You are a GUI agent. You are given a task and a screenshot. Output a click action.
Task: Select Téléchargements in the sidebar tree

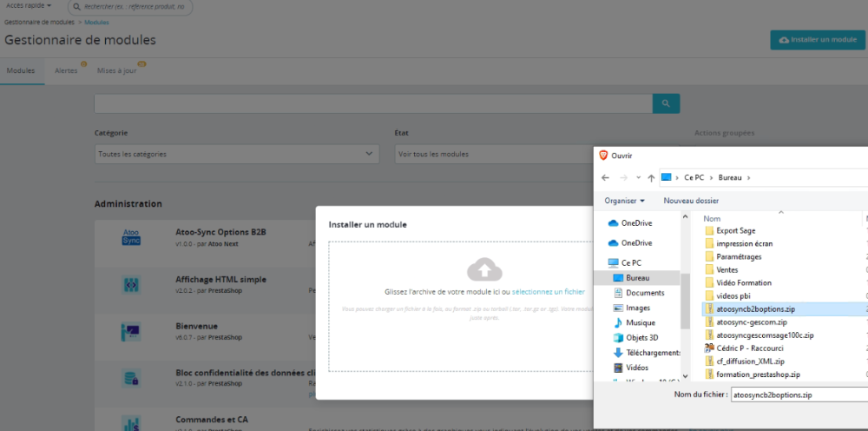click(647, 353)
